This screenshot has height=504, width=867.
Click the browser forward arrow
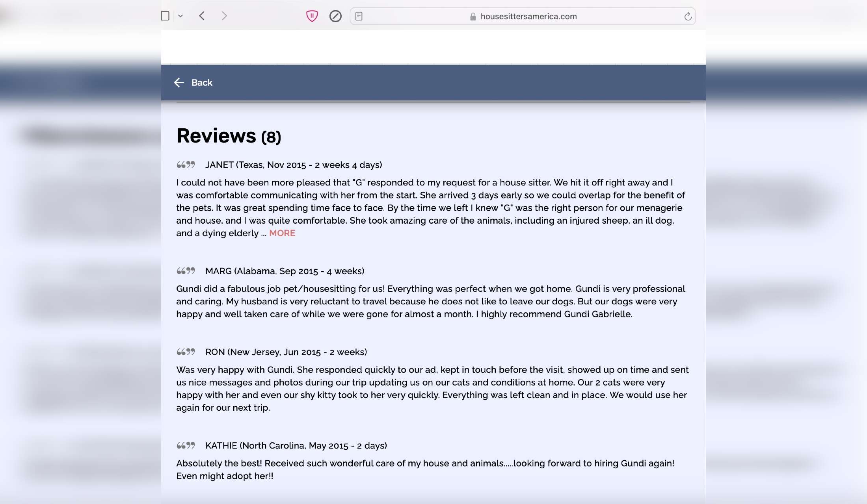click(x=224, y=16)
